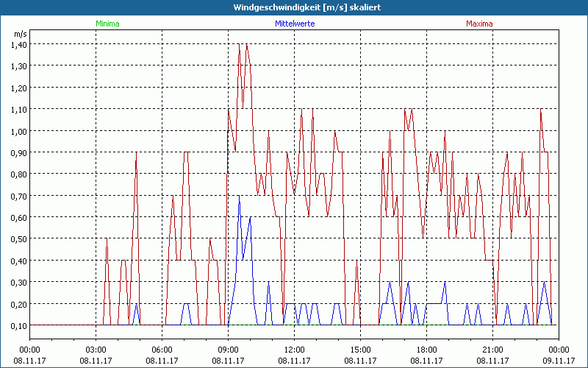The width and height of the screenshot is (588, 368).
Task: Select the 03:00 time axis label
Action: tap(96, 350)
